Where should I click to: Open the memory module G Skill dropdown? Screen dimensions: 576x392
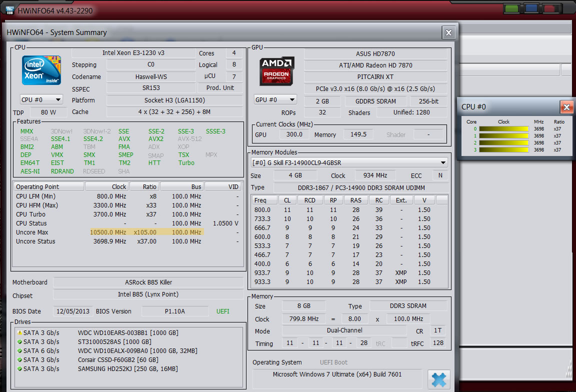click(349, 162)
